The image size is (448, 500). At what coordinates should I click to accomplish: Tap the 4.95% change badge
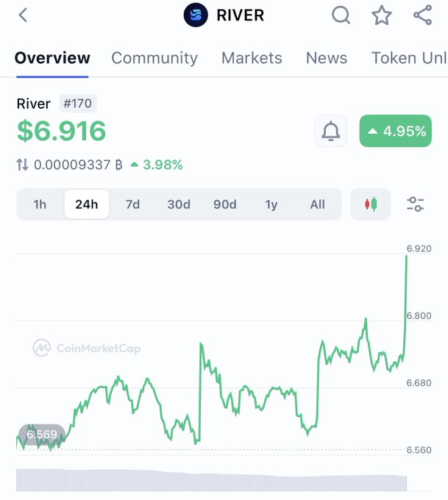[395, 131]
